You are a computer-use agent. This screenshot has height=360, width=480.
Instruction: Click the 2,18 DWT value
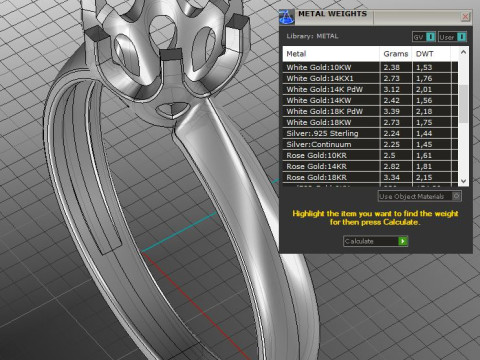[x=424, y=111]
